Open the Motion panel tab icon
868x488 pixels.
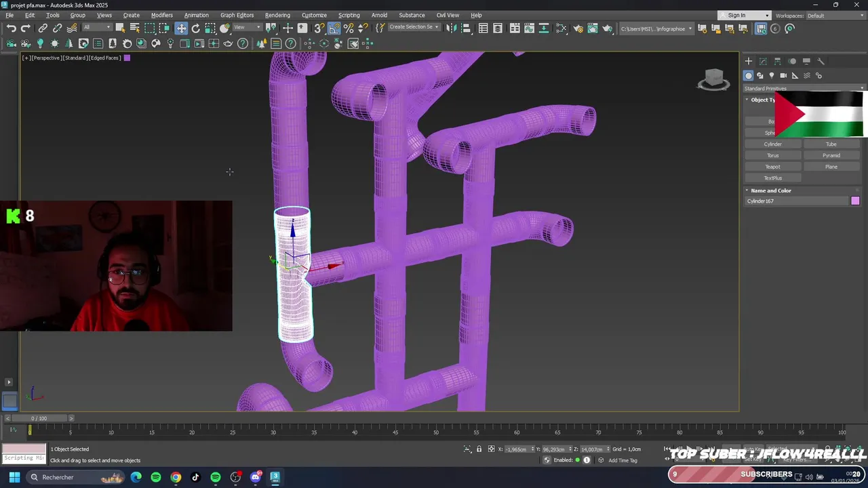792,61
